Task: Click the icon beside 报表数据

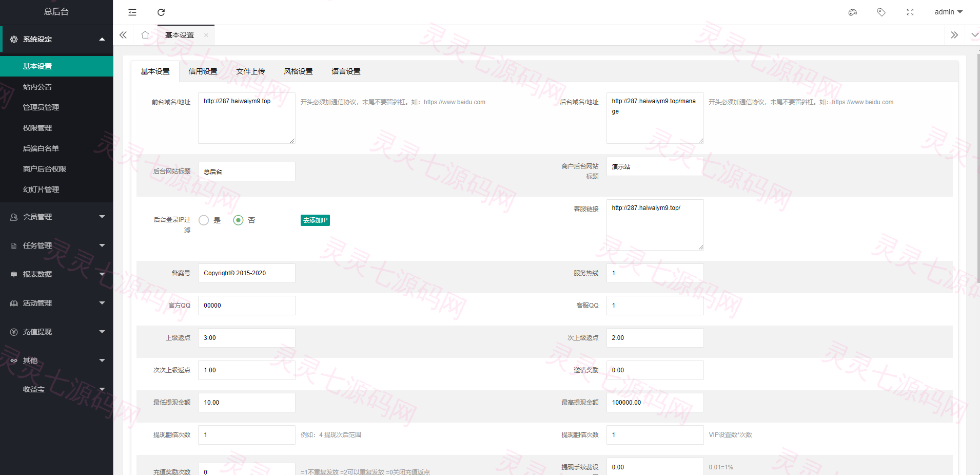Action: 14,274
